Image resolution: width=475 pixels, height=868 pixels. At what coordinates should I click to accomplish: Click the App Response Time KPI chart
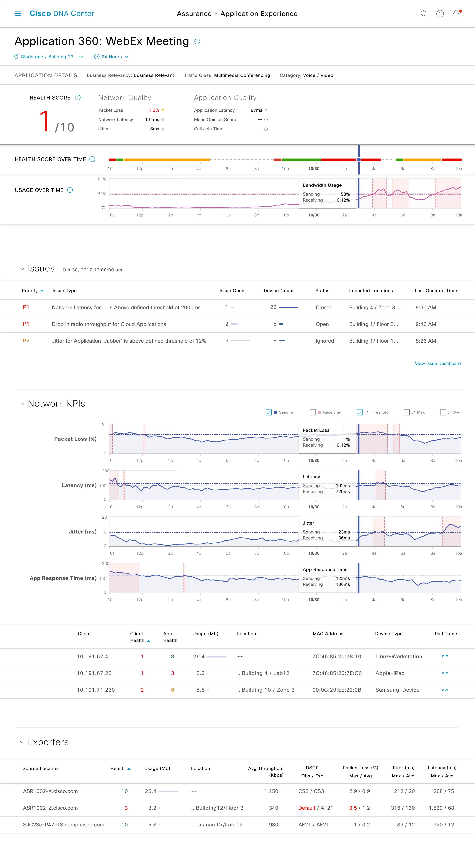coord(285,578)
